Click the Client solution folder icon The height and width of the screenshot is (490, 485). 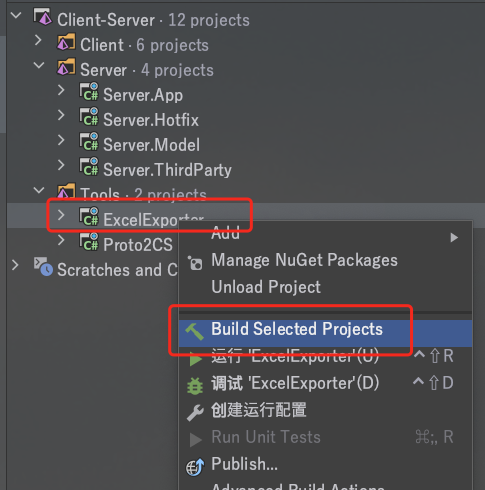tap(66, 42)
